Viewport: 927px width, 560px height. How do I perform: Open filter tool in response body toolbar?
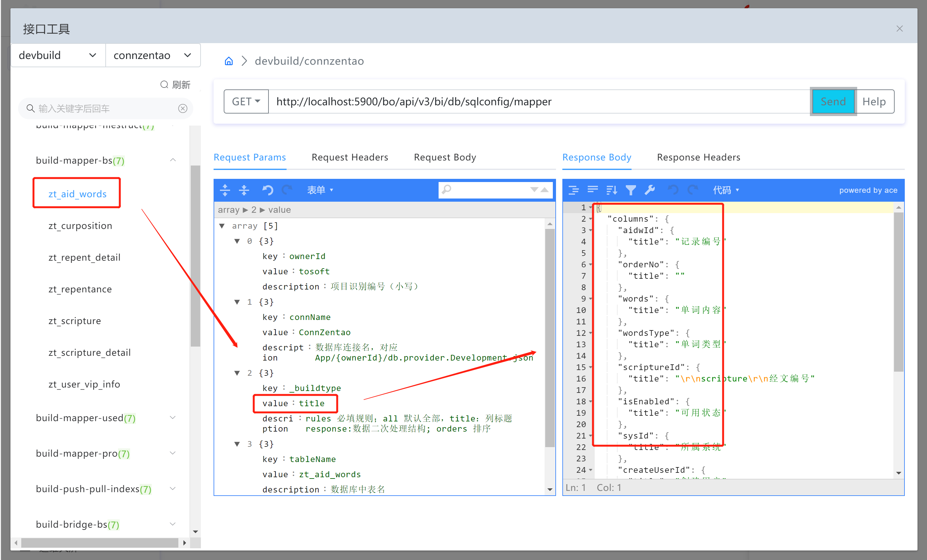[631, 190]
